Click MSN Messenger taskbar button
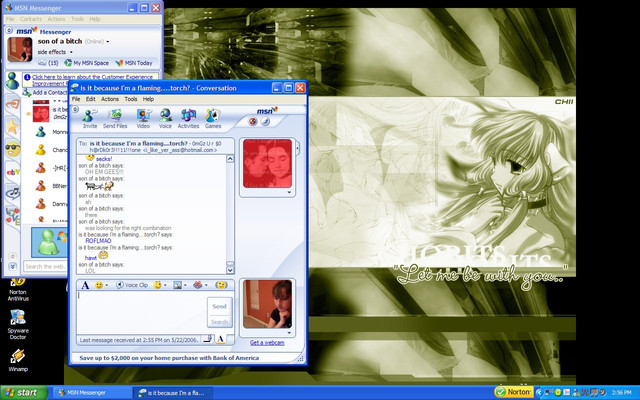This screenshot has width=640, height=400. (91, 393)
